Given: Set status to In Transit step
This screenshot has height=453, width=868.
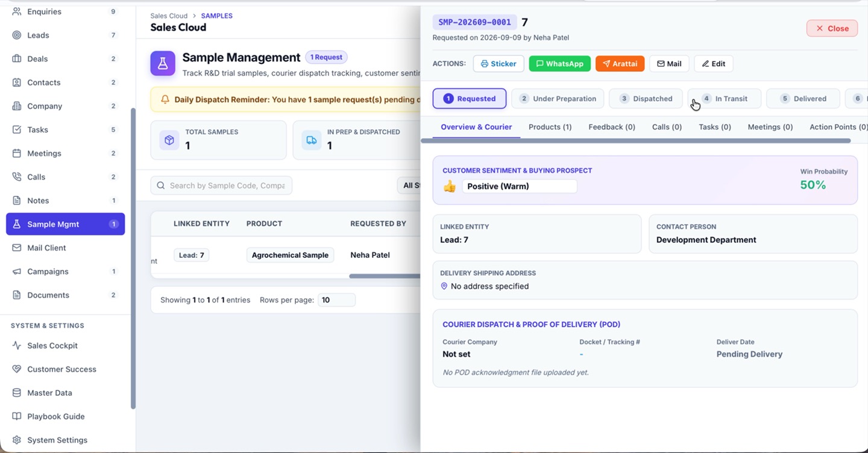Looking at the screenshot, I should pos(725,99).
